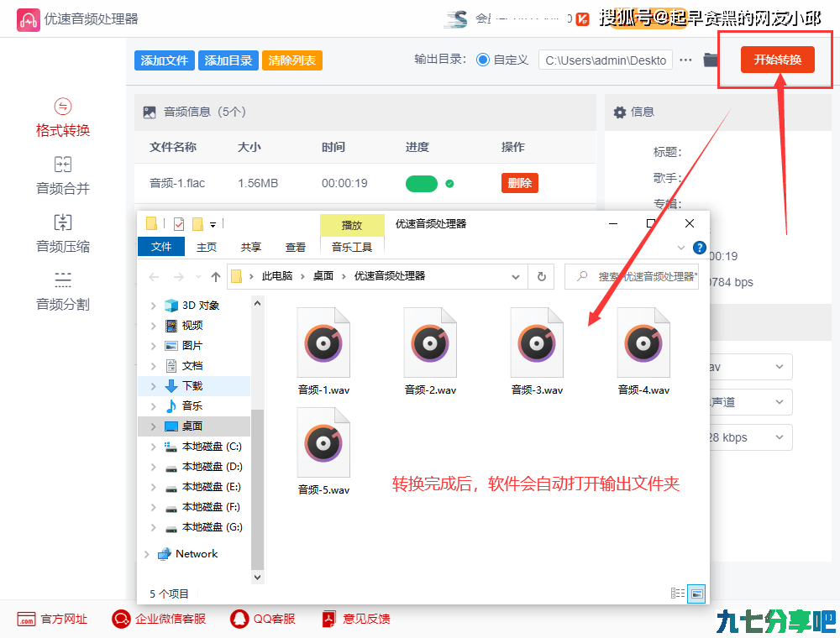Click the Explorer back arrow
The width and height of the screenshot is (840, 638).
point(154,276)
